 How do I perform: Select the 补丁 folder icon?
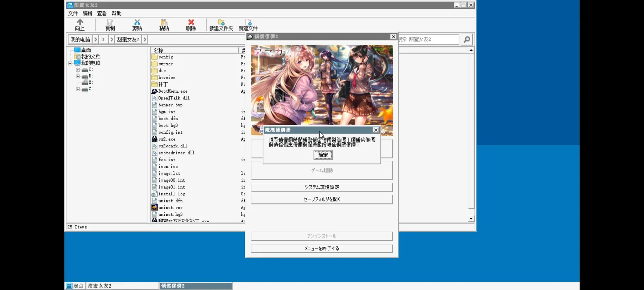(x=154, y=84)
